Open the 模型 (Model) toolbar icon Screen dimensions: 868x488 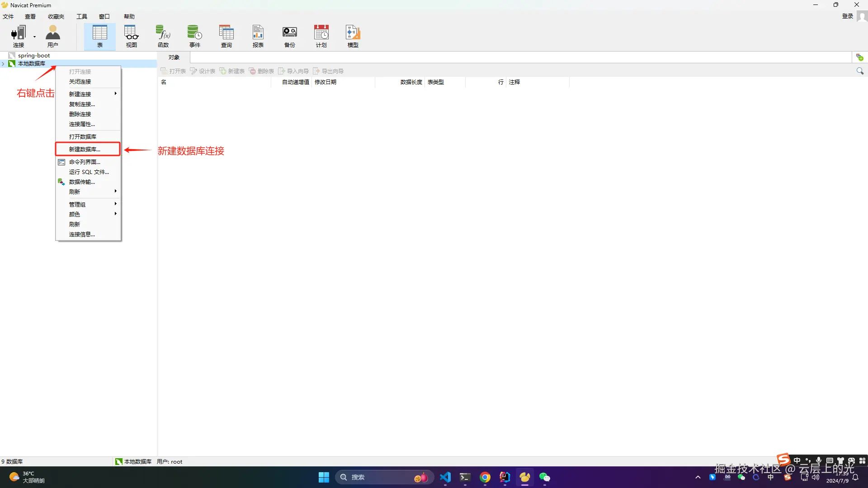[x=353, y=36]
